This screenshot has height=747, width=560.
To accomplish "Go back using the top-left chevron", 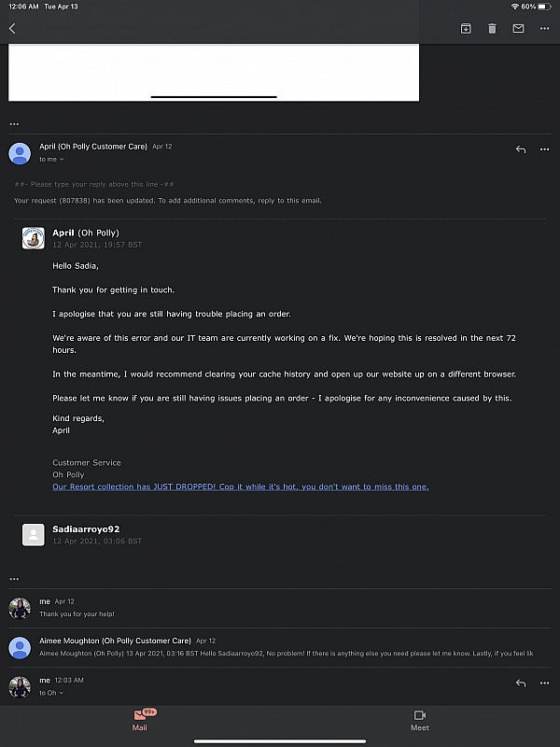I will pos(12,29).
